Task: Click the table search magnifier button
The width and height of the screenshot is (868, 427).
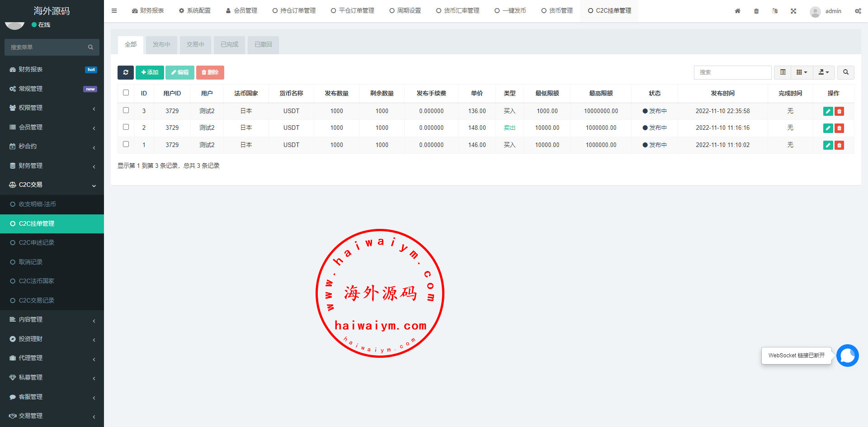Action: pyautogui.click(x=845, y=72)
